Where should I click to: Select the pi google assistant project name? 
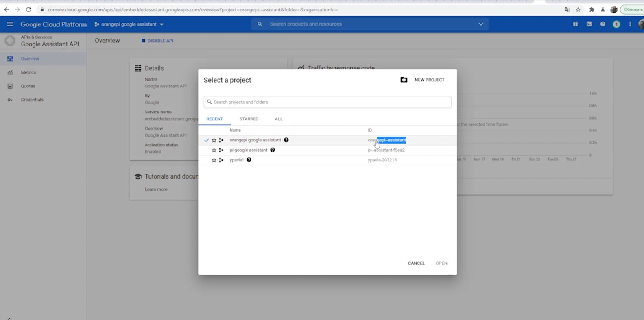[249, 150]
